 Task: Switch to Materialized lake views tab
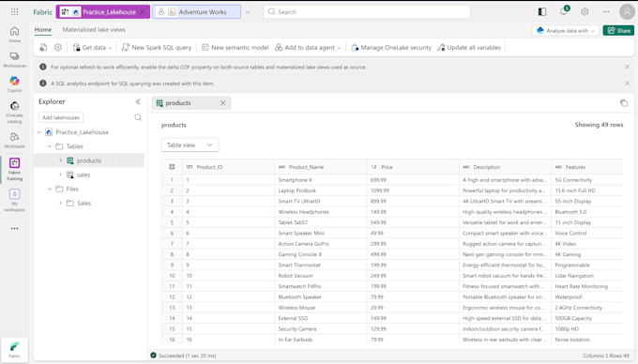point(94,30)
